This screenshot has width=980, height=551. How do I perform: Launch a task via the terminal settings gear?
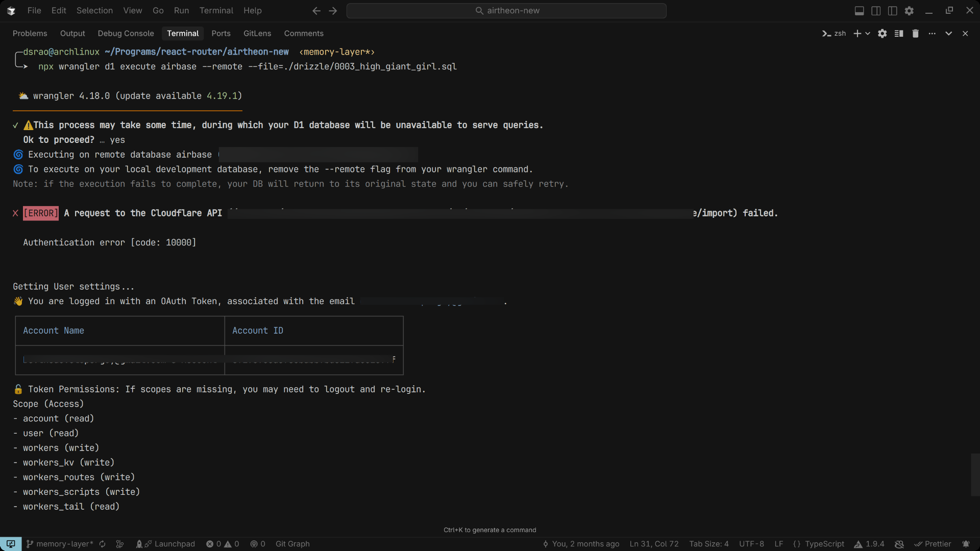[x=882, y=33]
